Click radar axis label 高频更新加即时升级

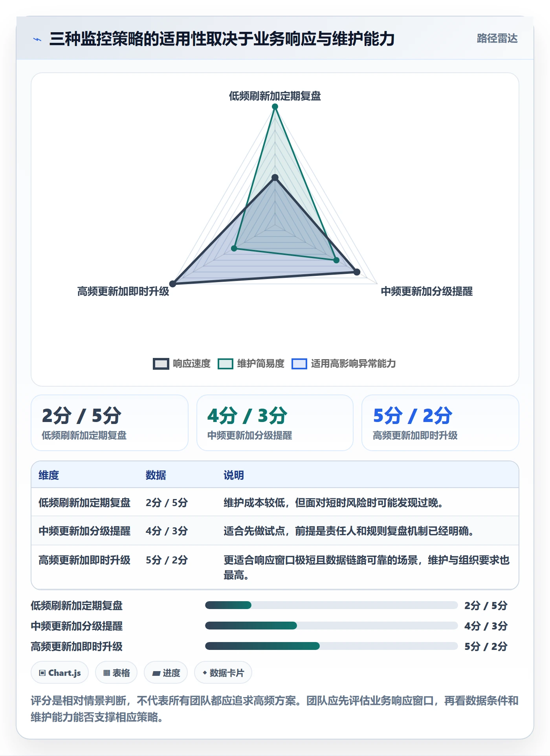123,291
